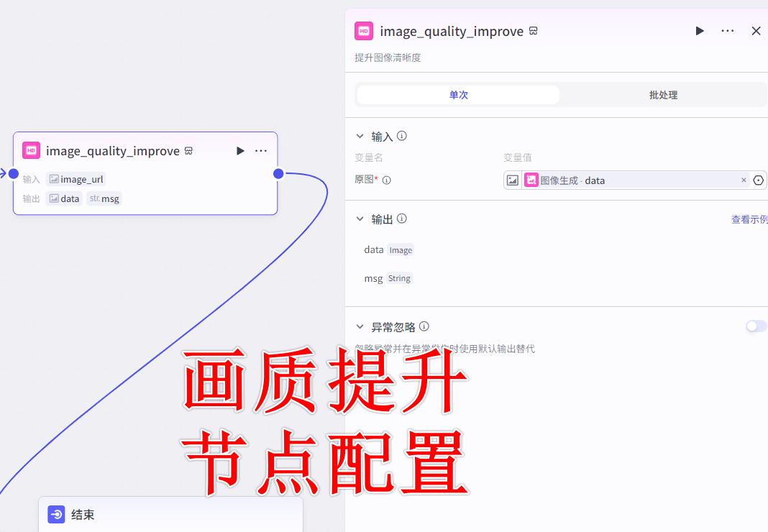Screen dimensions: 768x532
Task: Open the panel's three-dot options menu
Action: pyautogui.click(x=727, y=31)
